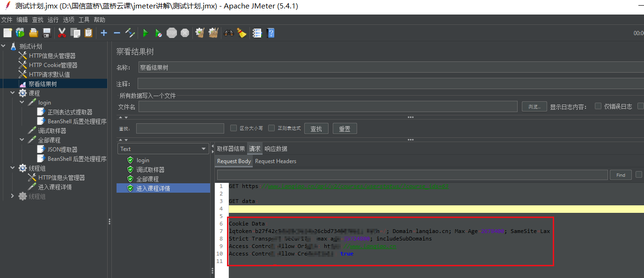The width and height of the screenshot is (644, 278).
Task: Click the binoculars Search icon
Action: 228,33
